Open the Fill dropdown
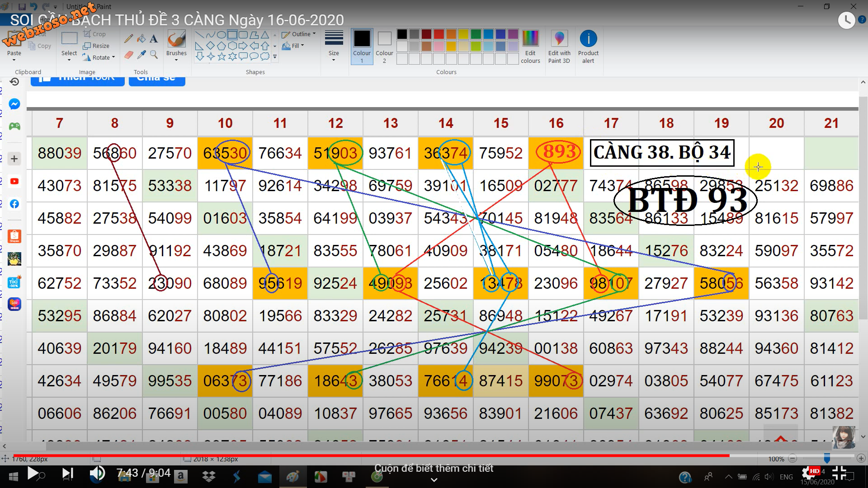 click(x=292, y=46)
